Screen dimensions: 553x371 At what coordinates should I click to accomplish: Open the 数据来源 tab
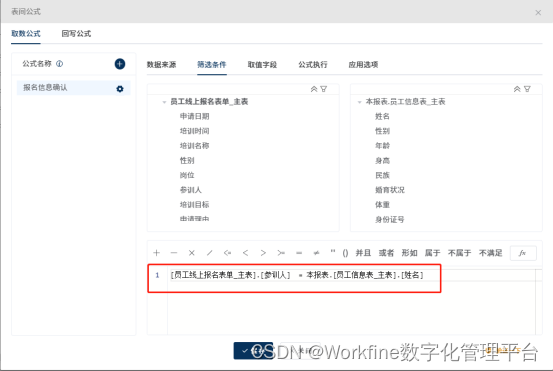point(162,65)
